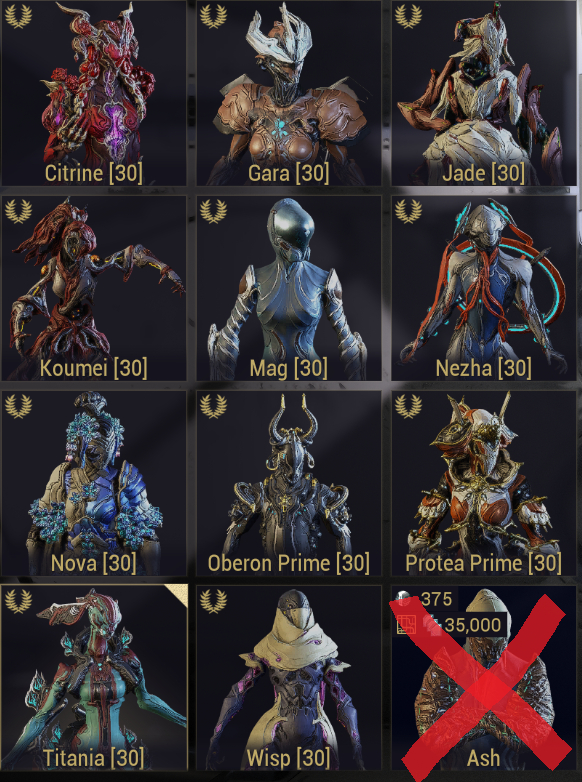Image resolution: width=582 pixels, height=782 pixels.
Task: Click the blueprint icon beside 35,000
Action: 406,624
